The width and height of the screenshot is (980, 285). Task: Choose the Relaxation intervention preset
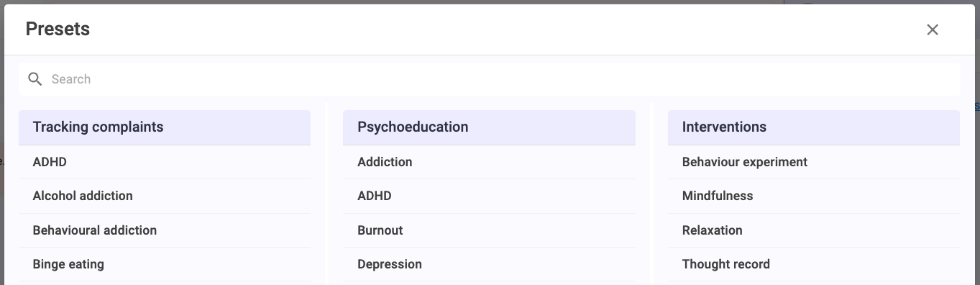click(x=814, y=230)
